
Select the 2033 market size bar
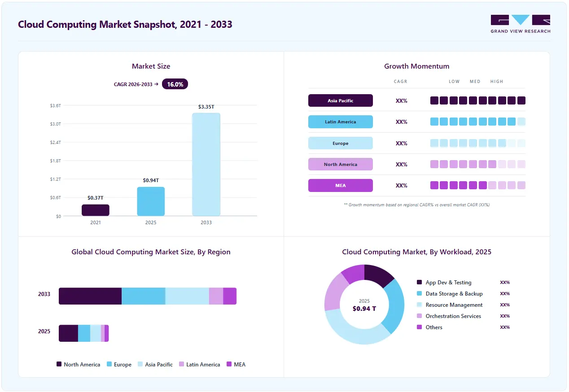(206, 165)
